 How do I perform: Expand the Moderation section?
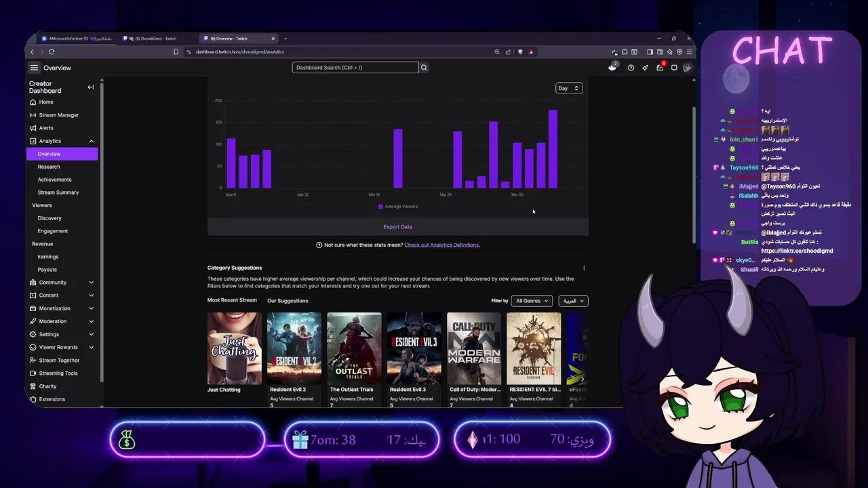tap(92, 321)
